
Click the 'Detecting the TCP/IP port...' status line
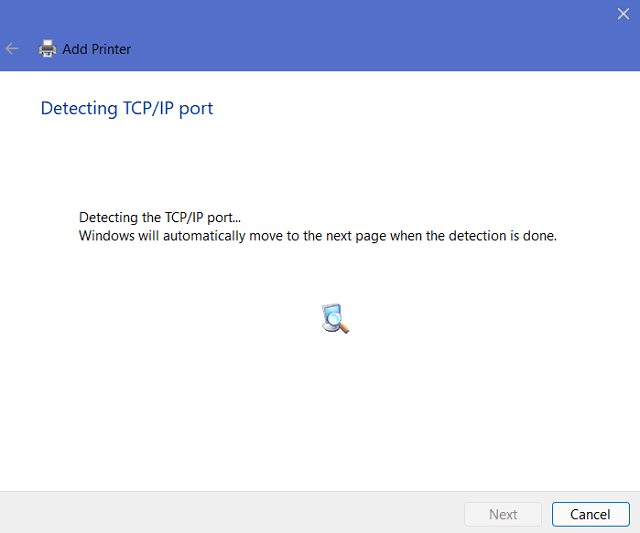click(x=160, y=217)
